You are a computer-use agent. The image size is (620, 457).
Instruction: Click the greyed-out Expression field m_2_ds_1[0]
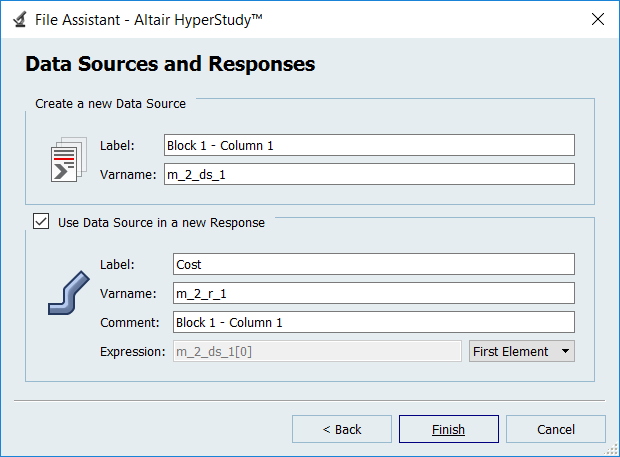tap(317, 351)
